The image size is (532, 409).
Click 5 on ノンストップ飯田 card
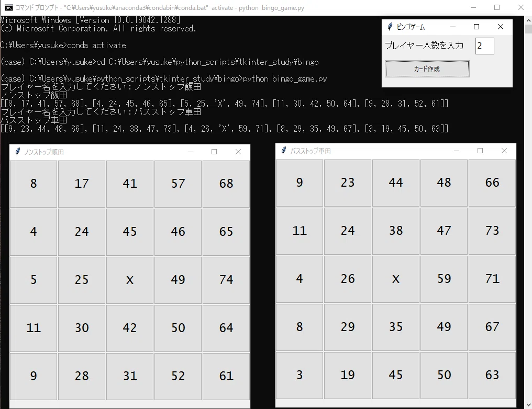(34, 280)
